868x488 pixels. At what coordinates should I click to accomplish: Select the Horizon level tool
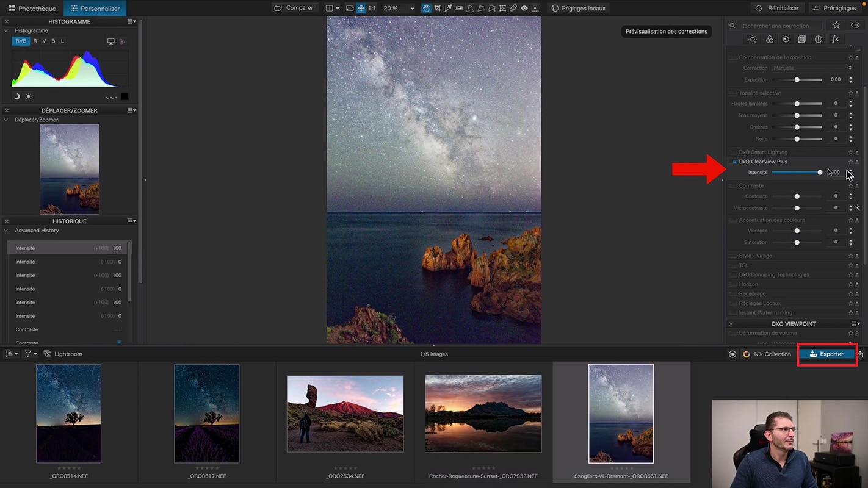(459, 8)
